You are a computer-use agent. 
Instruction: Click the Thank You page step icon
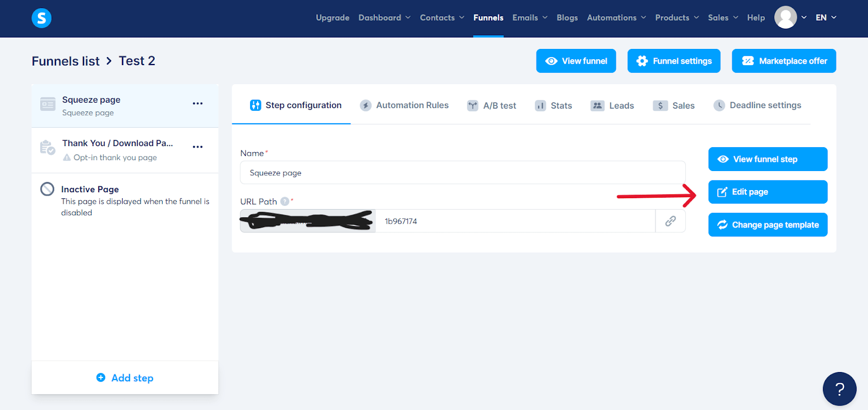click(48, 147)
